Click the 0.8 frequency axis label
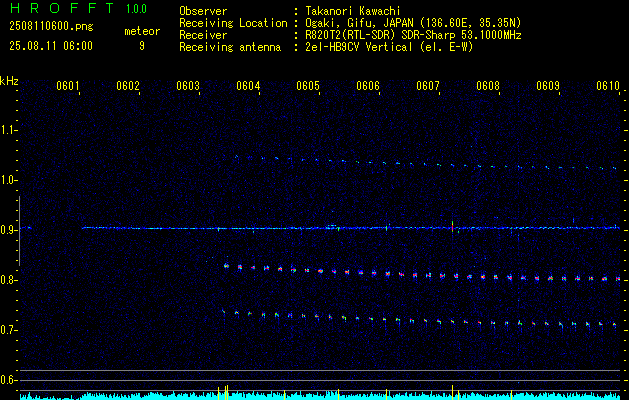629x400 pixels. point(8,280)
